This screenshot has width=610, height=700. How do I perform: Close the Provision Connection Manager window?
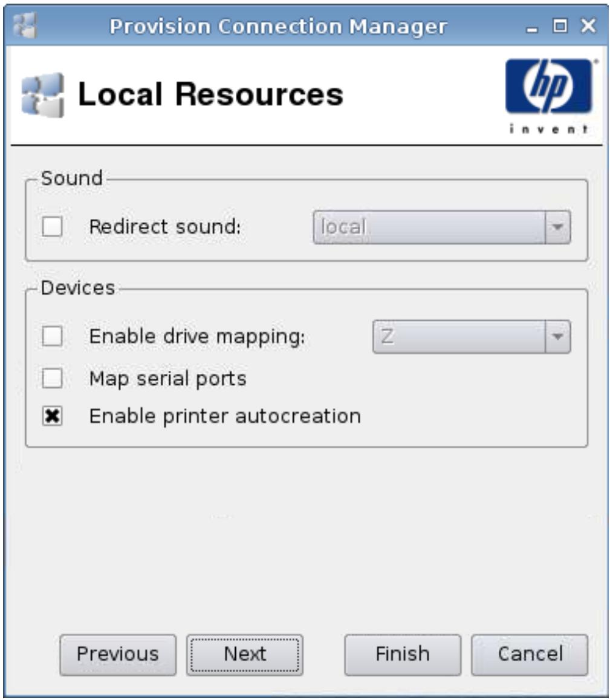click(x=589, y=26)
